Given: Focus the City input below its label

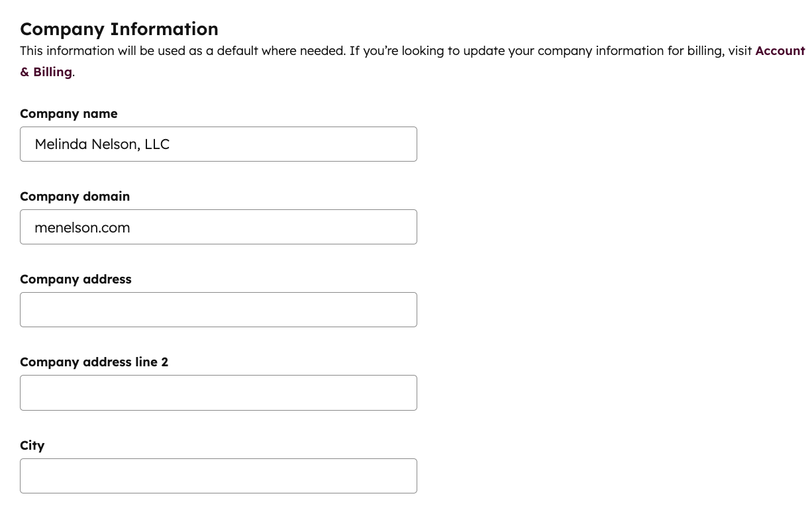Looking at the screenshot, I should [219, 476].
